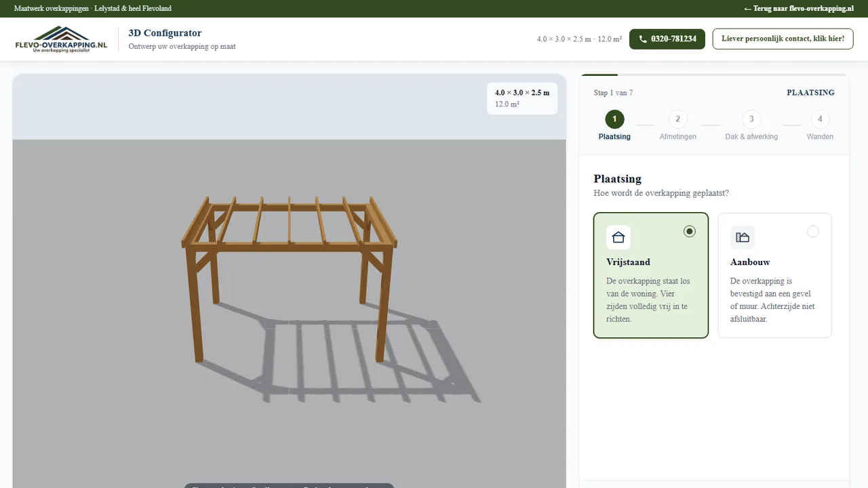The image size is (868, 488).
Task: Click the green step progress bar
Action: (x=599, y=75)
